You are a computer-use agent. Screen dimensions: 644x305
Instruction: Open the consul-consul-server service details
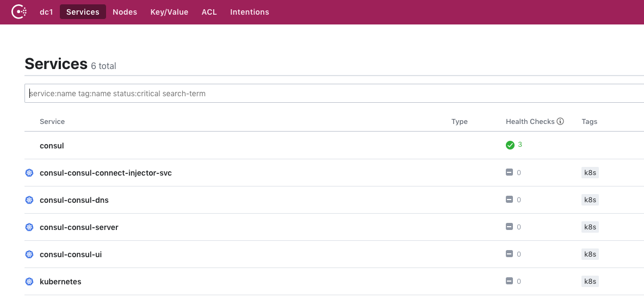click(x=79, y=227)
